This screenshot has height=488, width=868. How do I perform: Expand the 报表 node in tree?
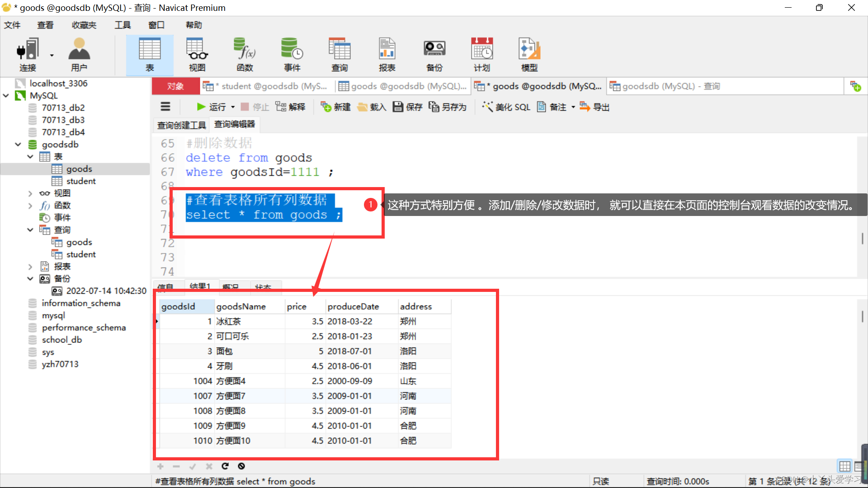click(x=30, y=267)
